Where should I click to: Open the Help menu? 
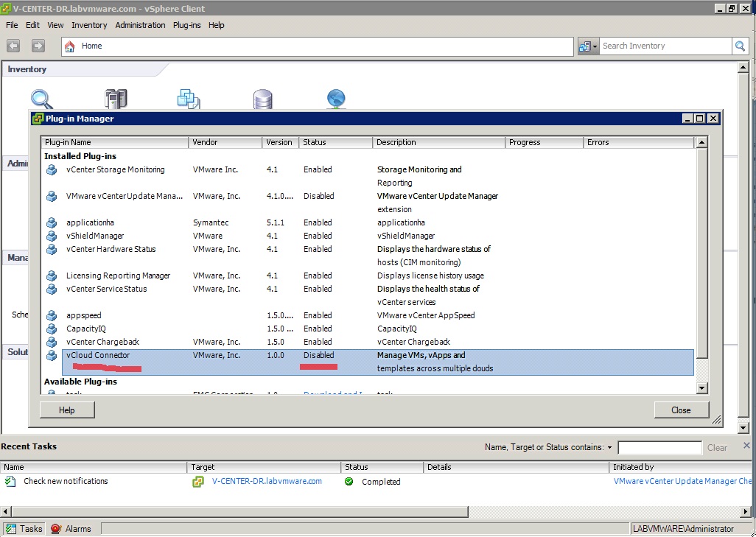[x=217, y=25]
